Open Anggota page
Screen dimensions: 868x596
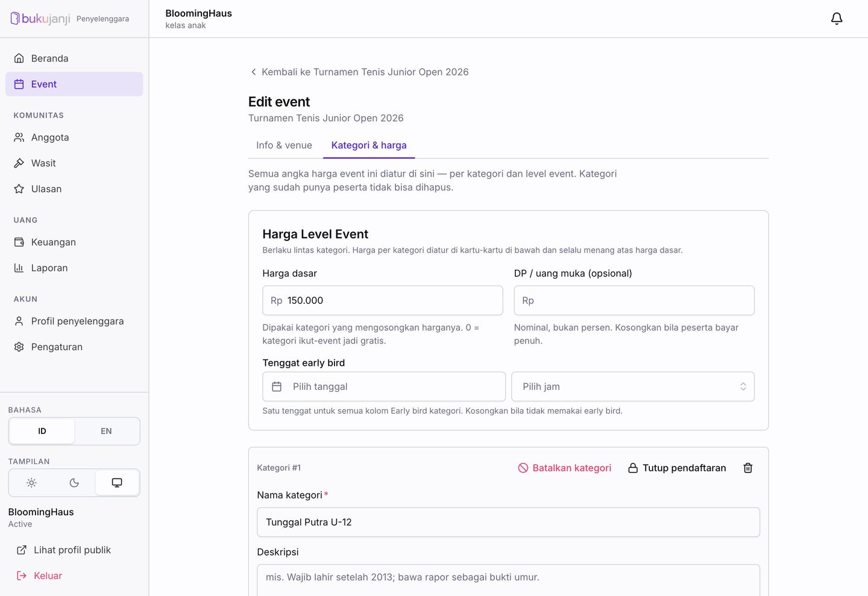point(74,137)
